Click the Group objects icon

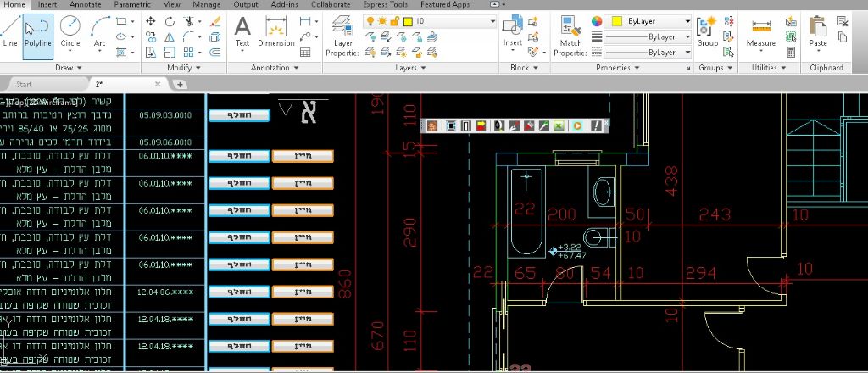[x=707, y=32]
